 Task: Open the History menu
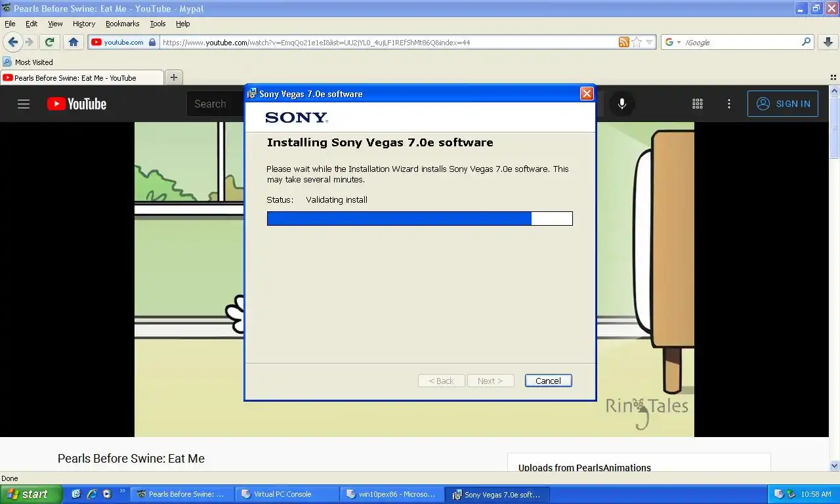pyautogui.click(x=84, y=24)
